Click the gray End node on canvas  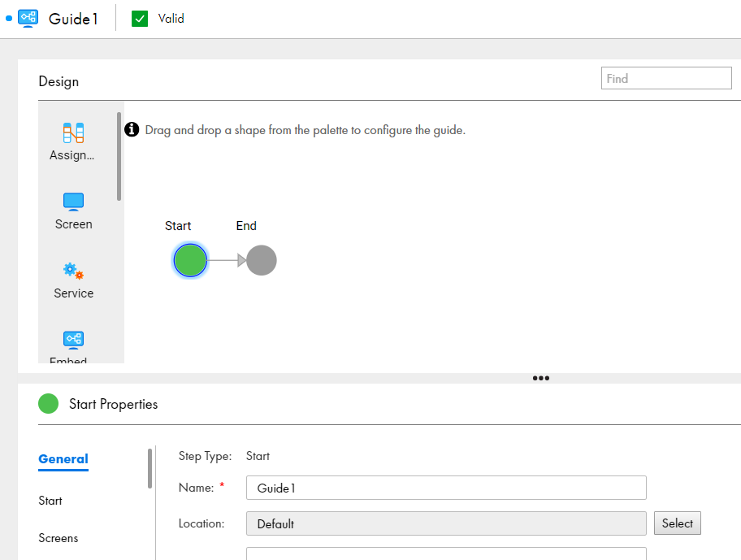(x=262, y=260)
